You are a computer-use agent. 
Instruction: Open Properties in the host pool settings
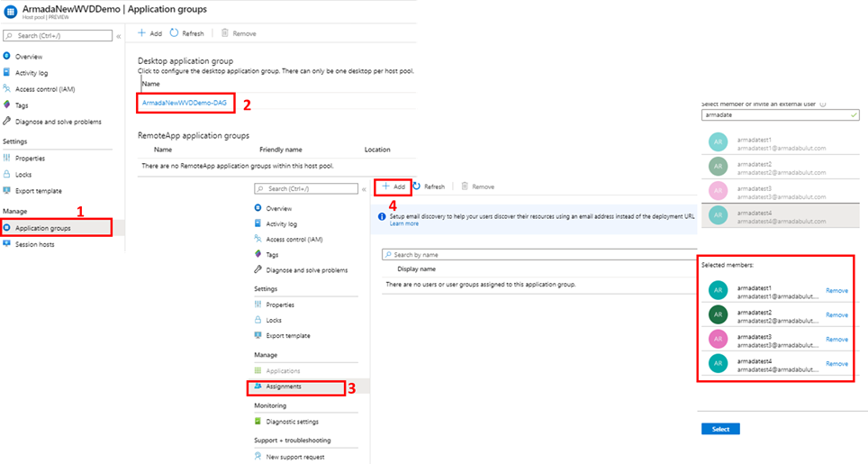click(x=30, y=159)
